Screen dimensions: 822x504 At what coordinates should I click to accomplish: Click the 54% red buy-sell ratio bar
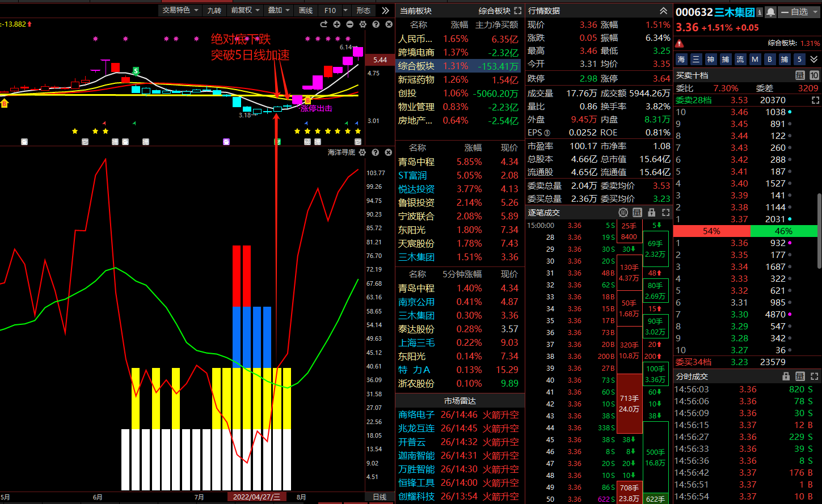click(x=711, y=231)
